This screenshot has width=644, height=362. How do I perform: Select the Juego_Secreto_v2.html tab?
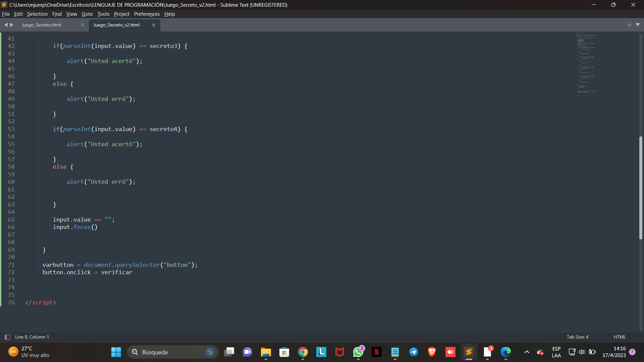[116, 25]
